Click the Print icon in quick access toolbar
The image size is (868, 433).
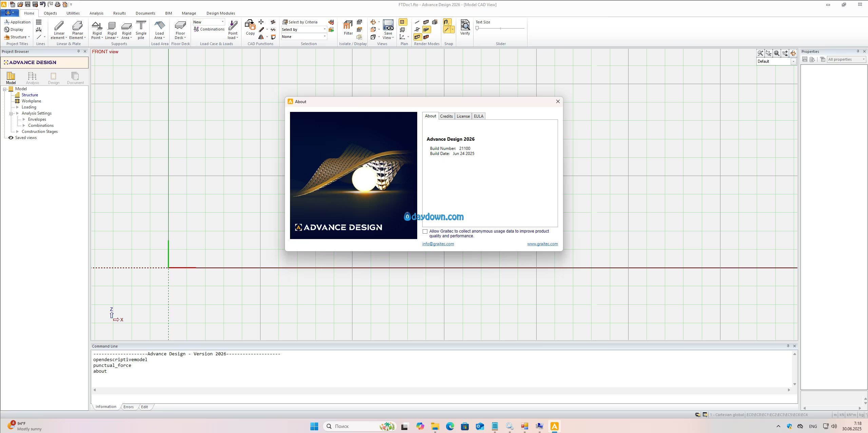point(58,4)
